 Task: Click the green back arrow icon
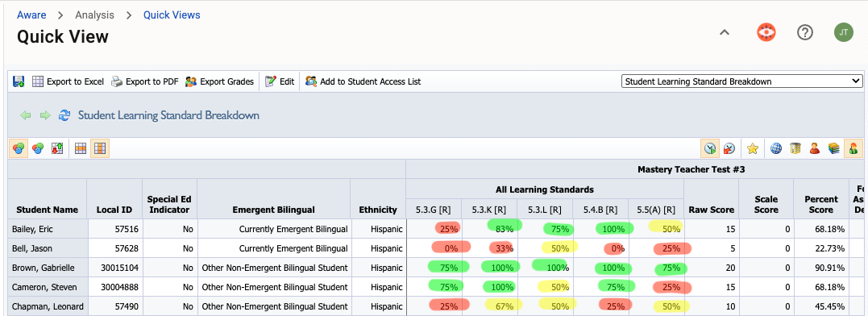tap(26, 115)
